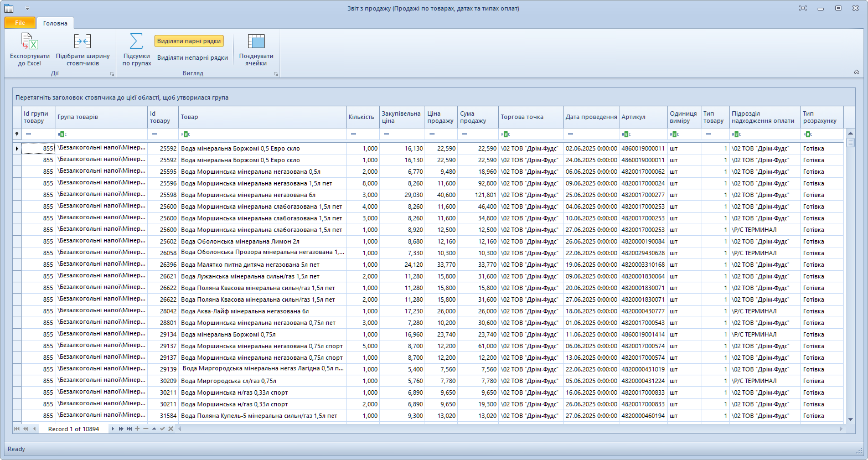Open filter condition for Тип розрахунку column

tap(808, 135)
